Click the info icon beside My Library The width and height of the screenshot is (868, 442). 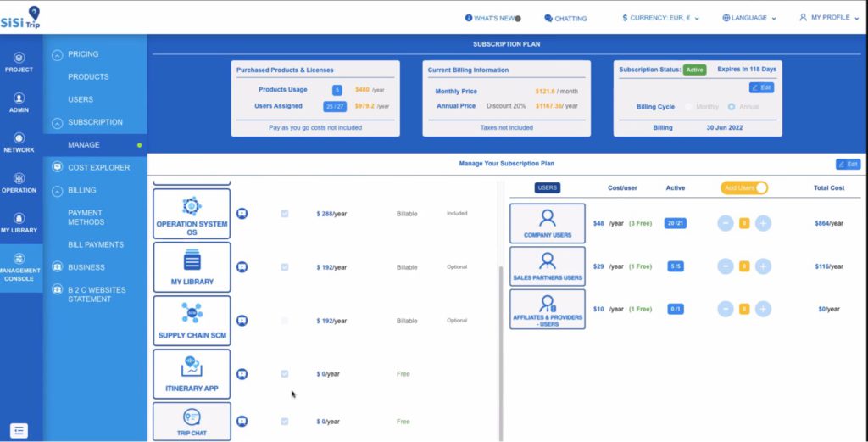point(242,267)
